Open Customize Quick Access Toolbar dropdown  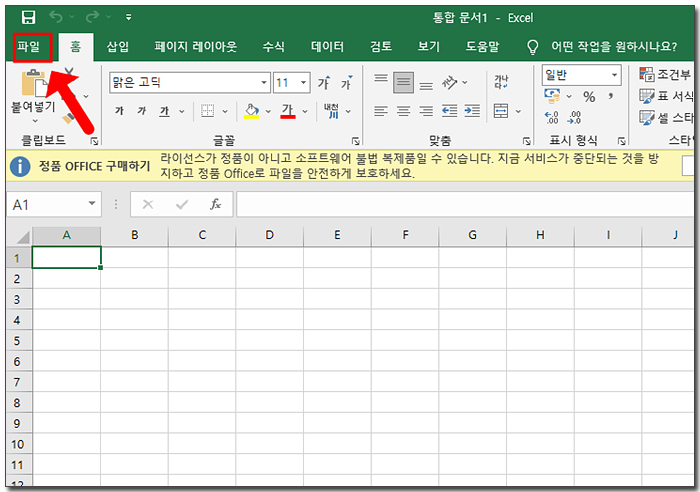129,17
